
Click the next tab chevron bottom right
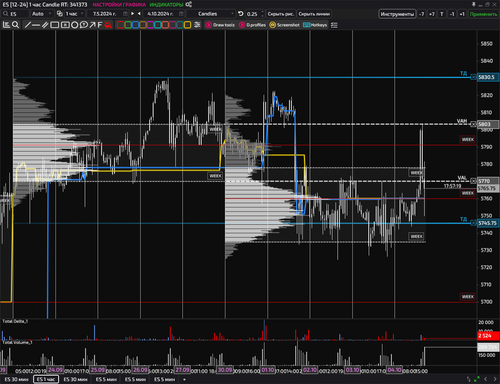495,379
